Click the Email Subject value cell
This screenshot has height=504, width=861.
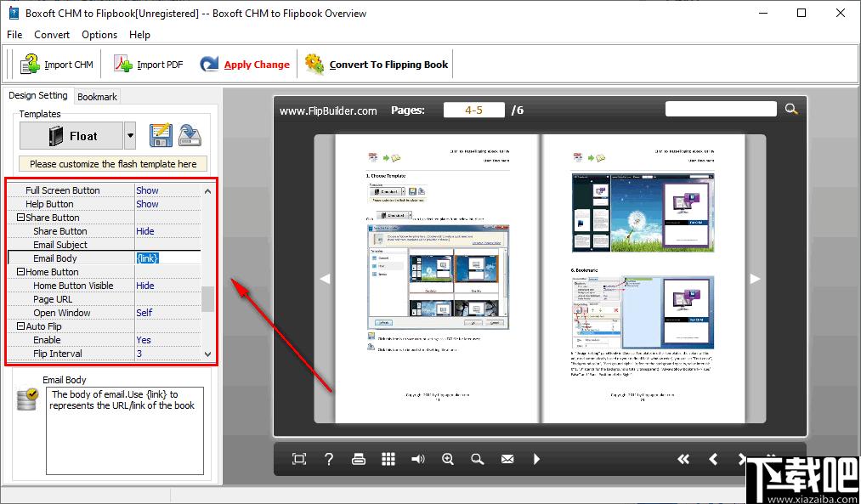pos(168,245)
